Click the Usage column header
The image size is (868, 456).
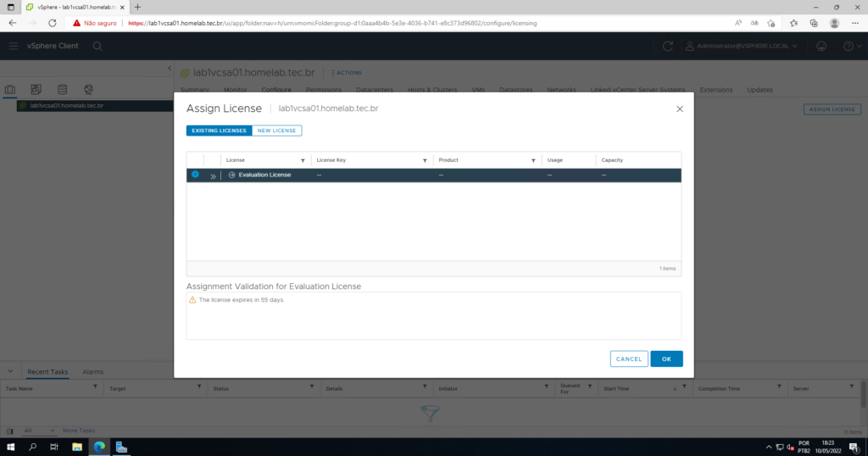[554, 160]
